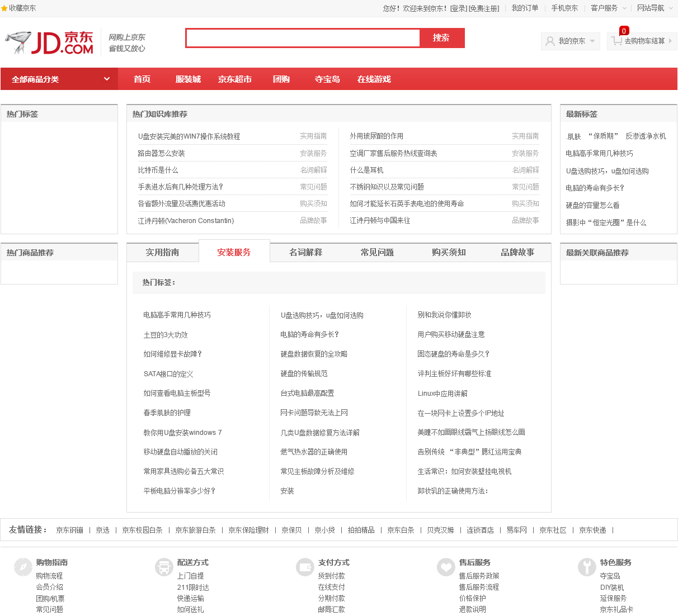Image resolution: width=678 pixels, height=616 pixels.
Task: Open 平板电脑分辨率多少好？ link
Action: [180, 491]
